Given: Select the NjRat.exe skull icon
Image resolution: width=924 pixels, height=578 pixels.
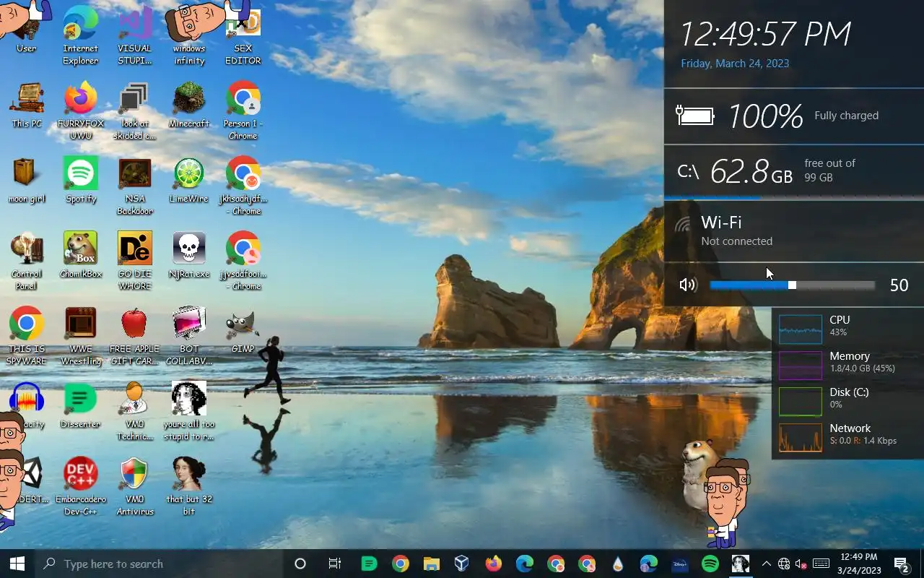Looking at the screenshot, I should point(189,256).
